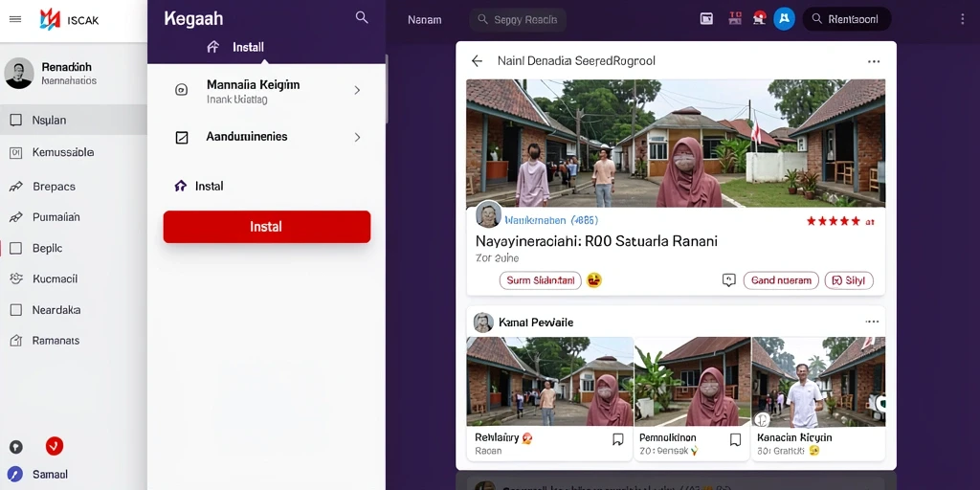Click the red grid icon in top bar

pos(735,19)
